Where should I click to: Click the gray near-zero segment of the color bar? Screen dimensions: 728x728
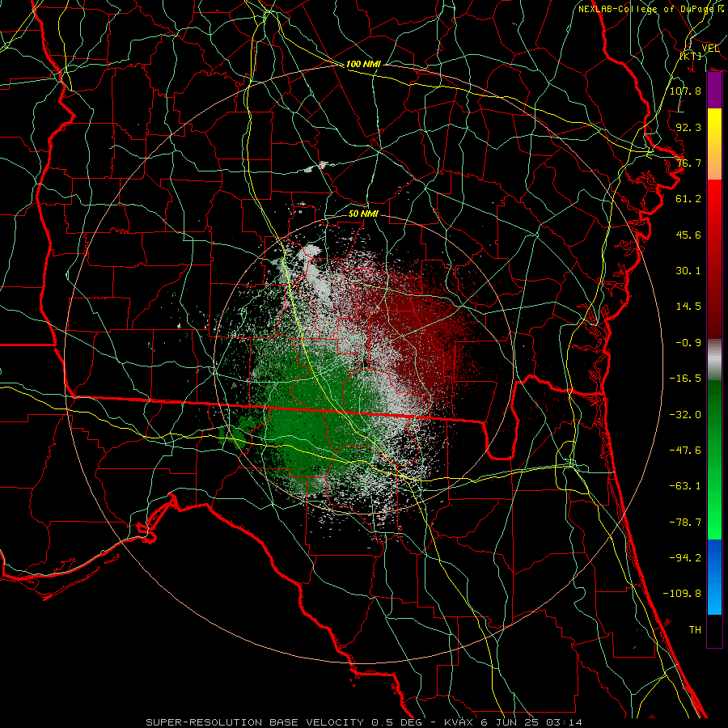(714, 360)
